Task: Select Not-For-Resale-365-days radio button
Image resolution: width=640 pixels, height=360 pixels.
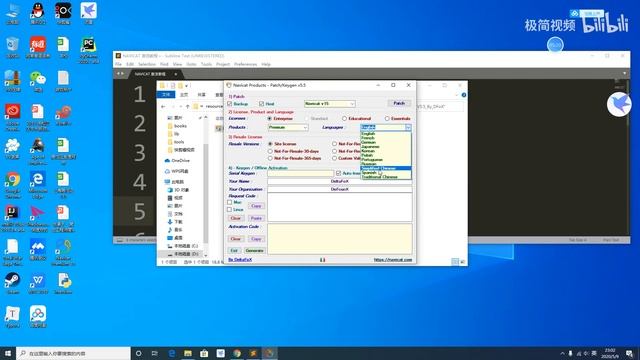Action: (x=270, y=158)
